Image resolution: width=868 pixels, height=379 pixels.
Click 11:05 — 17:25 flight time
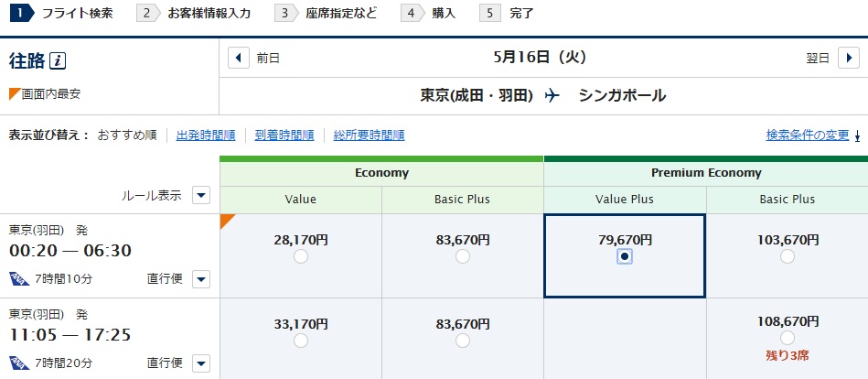[x=70, y=335]
